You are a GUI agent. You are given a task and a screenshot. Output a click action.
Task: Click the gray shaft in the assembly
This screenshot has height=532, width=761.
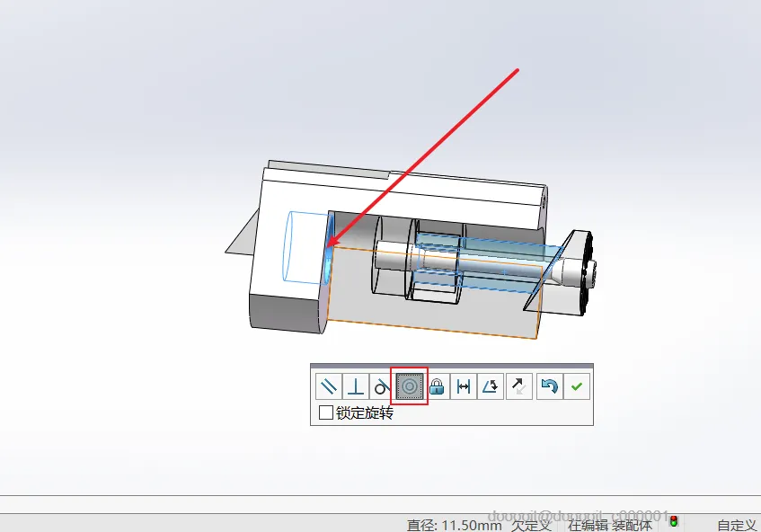point(394,255)
